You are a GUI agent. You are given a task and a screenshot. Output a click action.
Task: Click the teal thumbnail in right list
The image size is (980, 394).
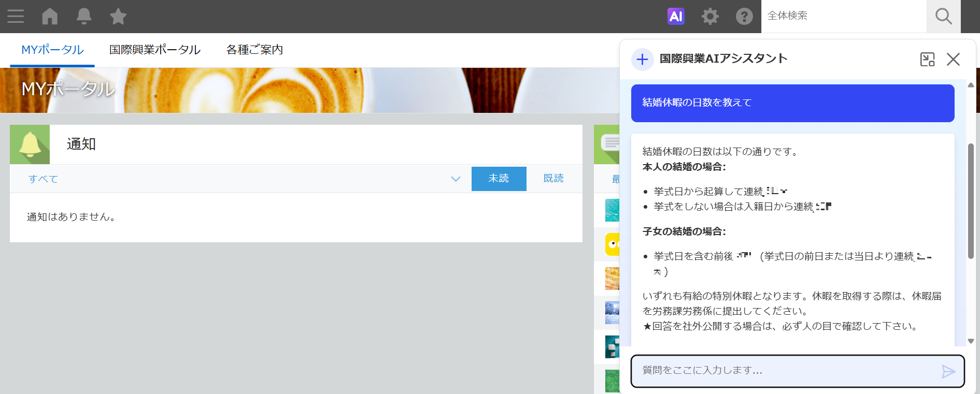(613, 210)
